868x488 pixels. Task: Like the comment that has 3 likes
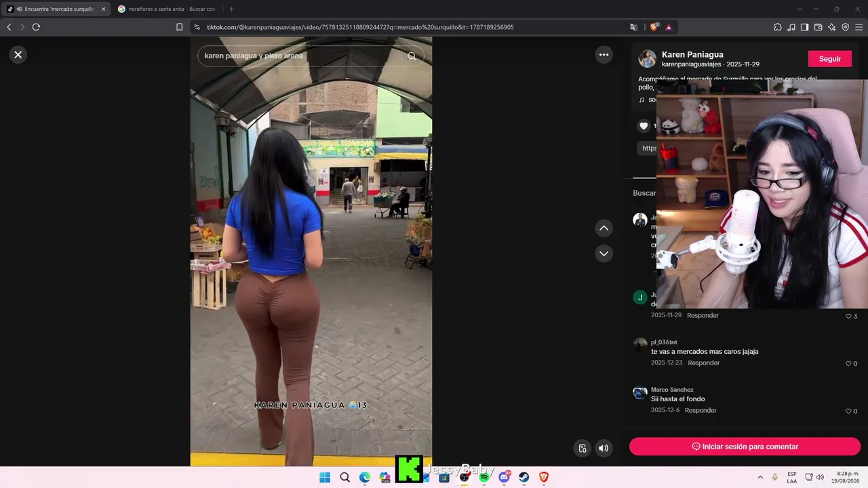point(848,317)
